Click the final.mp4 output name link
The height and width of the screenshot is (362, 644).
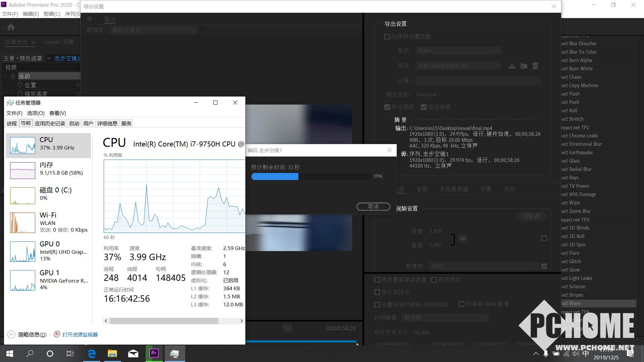tap(426, 95)
